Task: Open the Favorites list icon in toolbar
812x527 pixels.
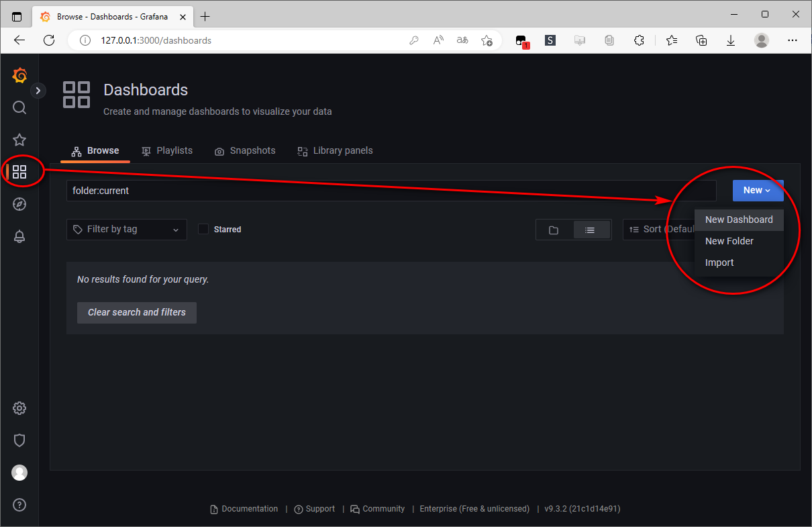Action: click(672, 40)
